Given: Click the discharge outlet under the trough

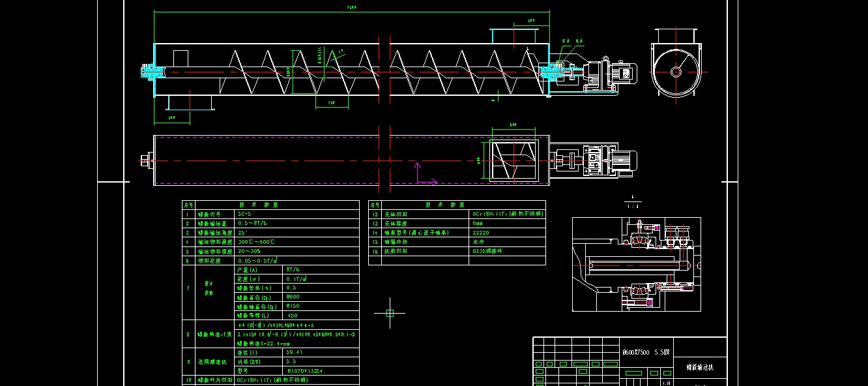Looking at the screenshot, I should [x=191, y=102].
